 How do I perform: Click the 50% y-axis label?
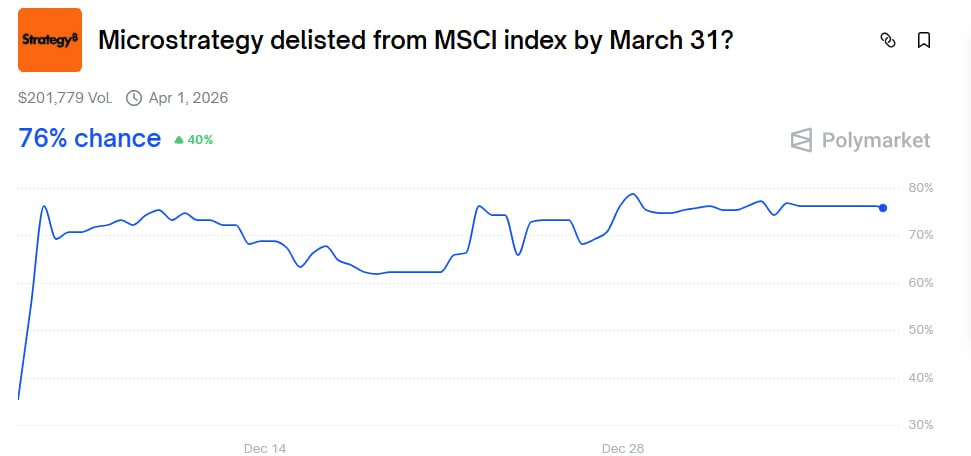921,330
